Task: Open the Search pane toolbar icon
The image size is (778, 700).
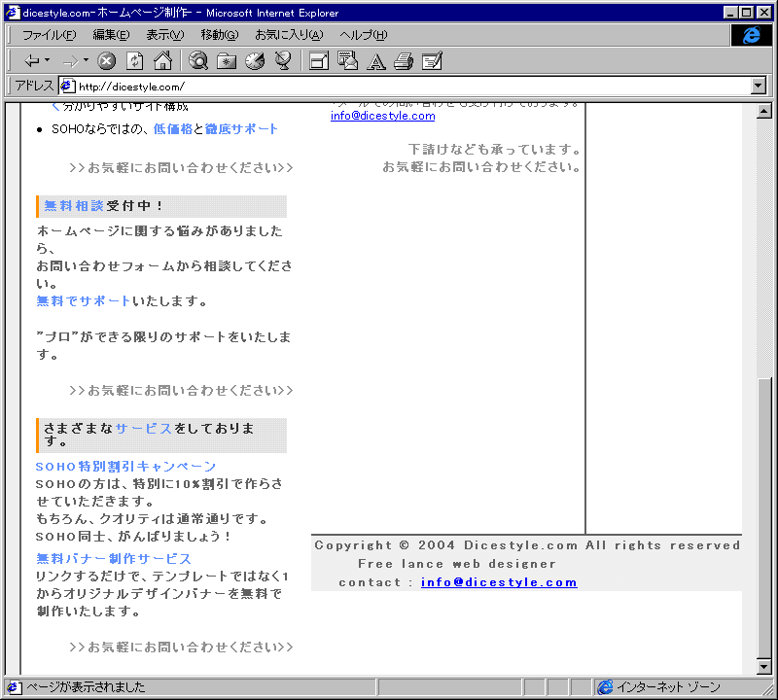Action: (198, 61)
